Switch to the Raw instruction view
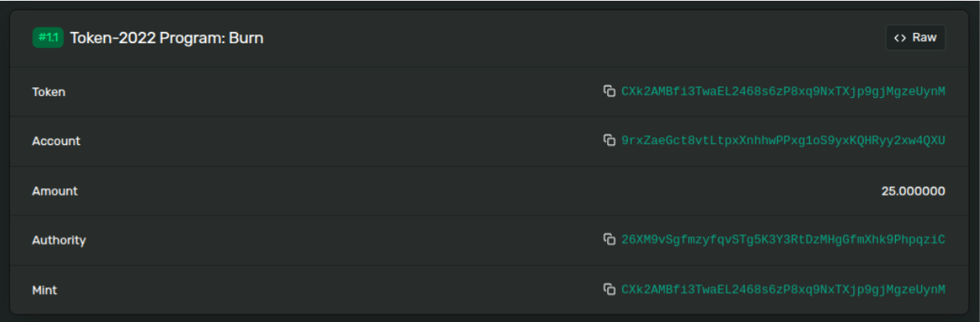The width and height of the screenshot is (980, 322). (x=916, y=38)
